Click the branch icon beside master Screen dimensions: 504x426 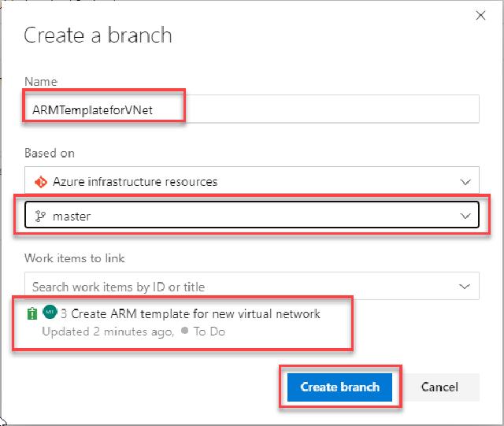coord(42,216)
